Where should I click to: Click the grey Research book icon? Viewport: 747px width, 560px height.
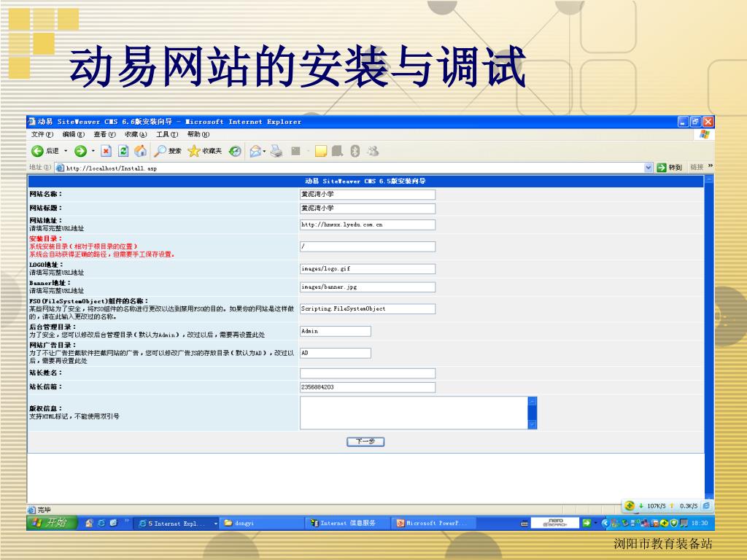(337, 151)
